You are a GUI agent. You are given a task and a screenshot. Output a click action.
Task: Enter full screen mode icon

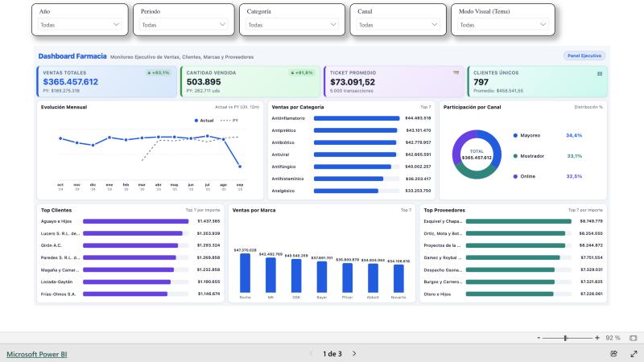[x=634, y=353]
